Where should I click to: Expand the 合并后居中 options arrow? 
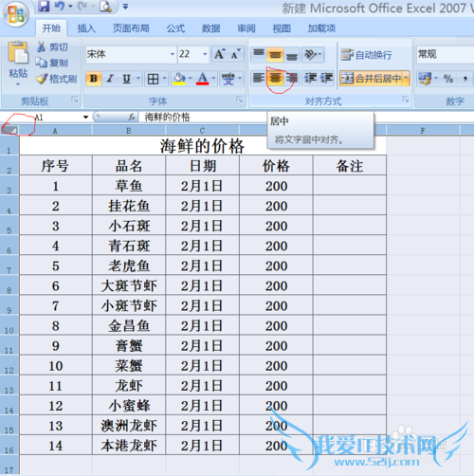(406, 78)
